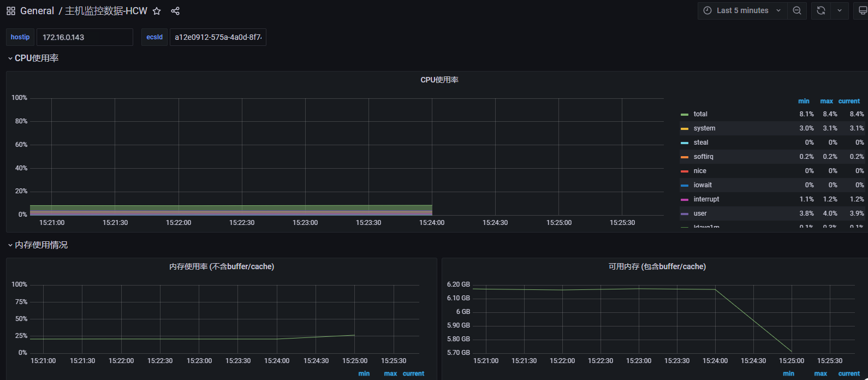
Task: Toggle the total series in CPU legend
Action: [700, 114]
